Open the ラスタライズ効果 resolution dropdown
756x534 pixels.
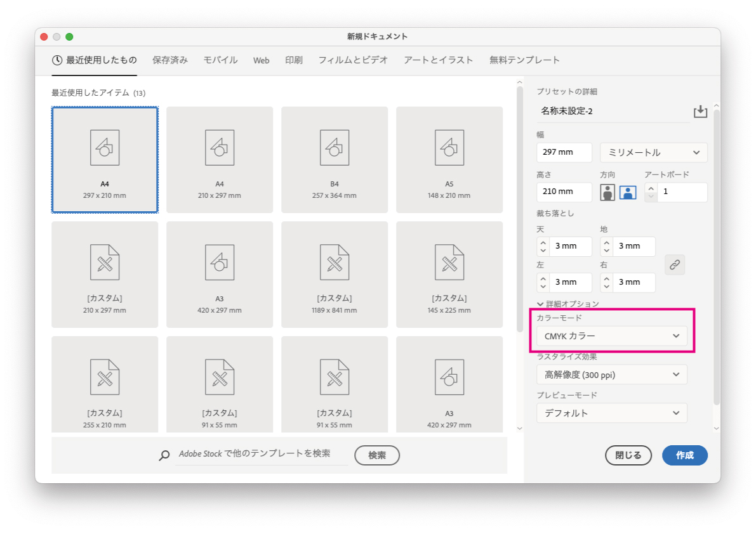[611, 375]
